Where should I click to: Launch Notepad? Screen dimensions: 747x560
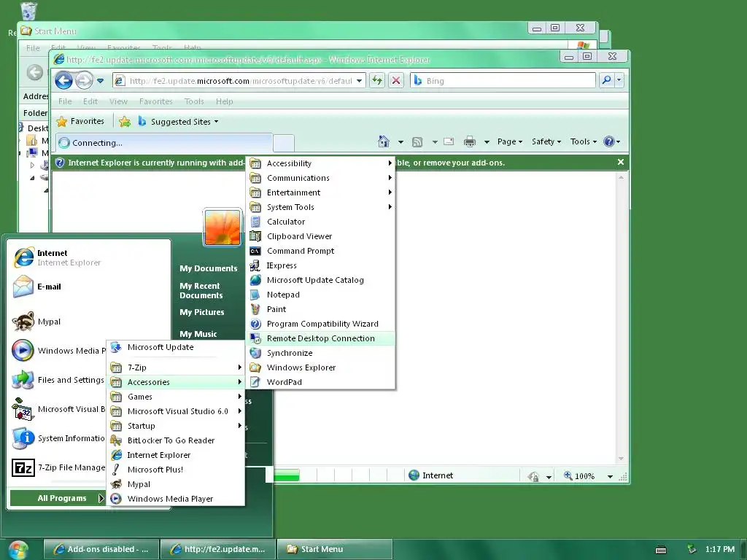pyautogui.click(x=321, y=295)
